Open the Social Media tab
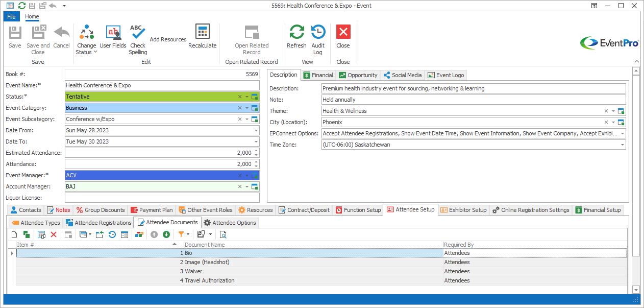This screenshot has width=644, height=308. click(403, 75)
